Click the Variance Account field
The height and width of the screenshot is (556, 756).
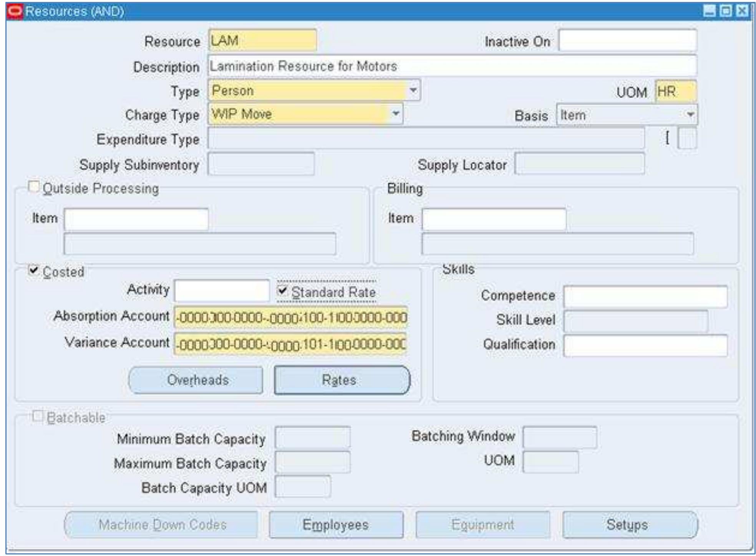(x=291, y=344)
